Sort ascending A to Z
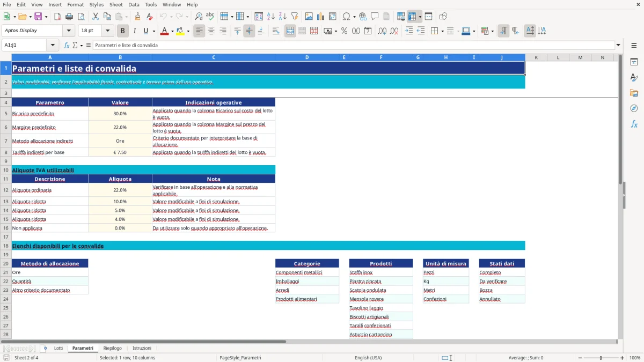The width and height of the screenshot is (644, 362). click(x=271, y=17)
